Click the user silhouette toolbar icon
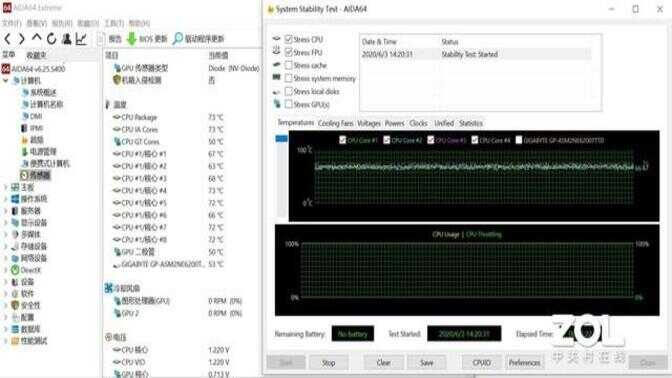672x378 pixels. click(66, 39)
